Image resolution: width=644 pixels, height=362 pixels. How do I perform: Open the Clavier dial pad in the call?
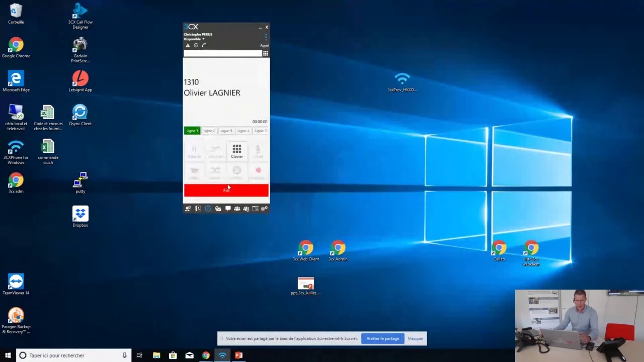[236, 151]
